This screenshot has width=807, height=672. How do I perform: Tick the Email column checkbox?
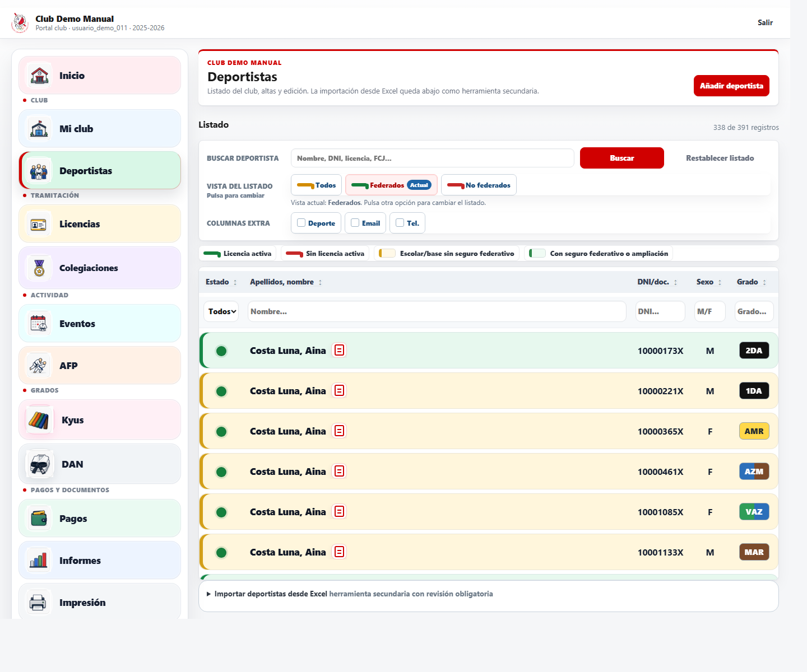point(355,223)
